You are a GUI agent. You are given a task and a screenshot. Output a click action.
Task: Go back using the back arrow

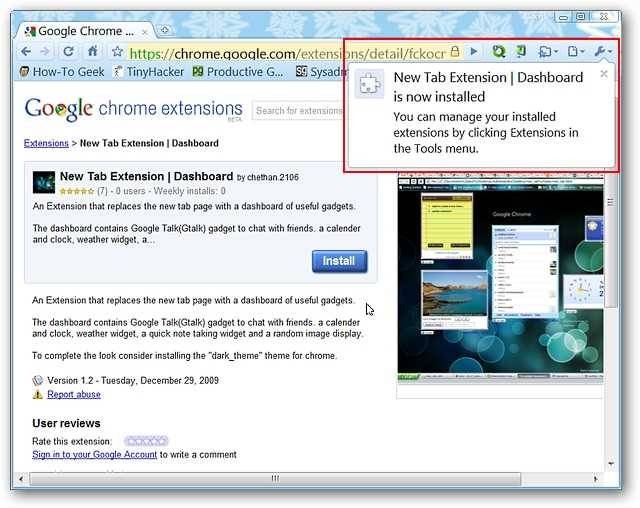pos(26,51)
